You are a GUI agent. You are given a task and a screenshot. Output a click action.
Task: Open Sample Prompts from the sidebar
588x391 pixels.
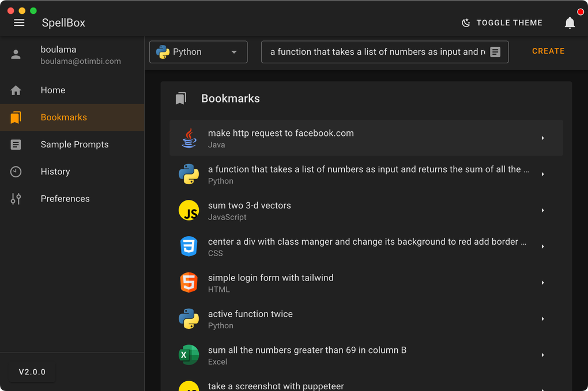tap(72, 145)
